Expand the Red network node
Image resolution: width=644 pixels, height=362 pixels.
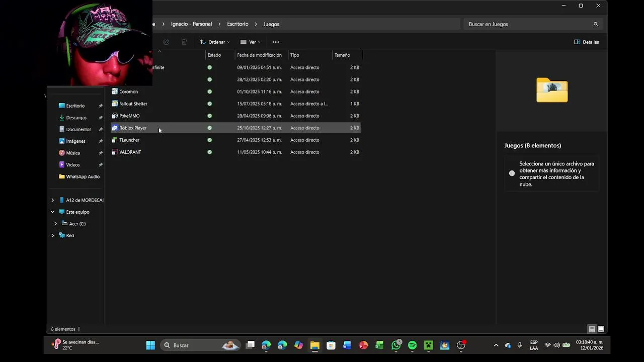click(52, 235)
